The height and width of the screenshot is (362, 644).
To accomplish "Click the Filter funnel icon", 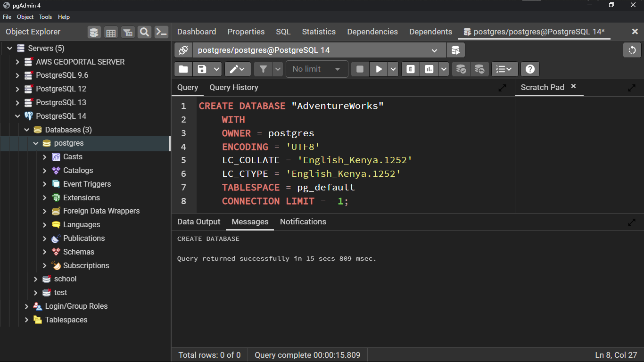I will coord(263,69).
